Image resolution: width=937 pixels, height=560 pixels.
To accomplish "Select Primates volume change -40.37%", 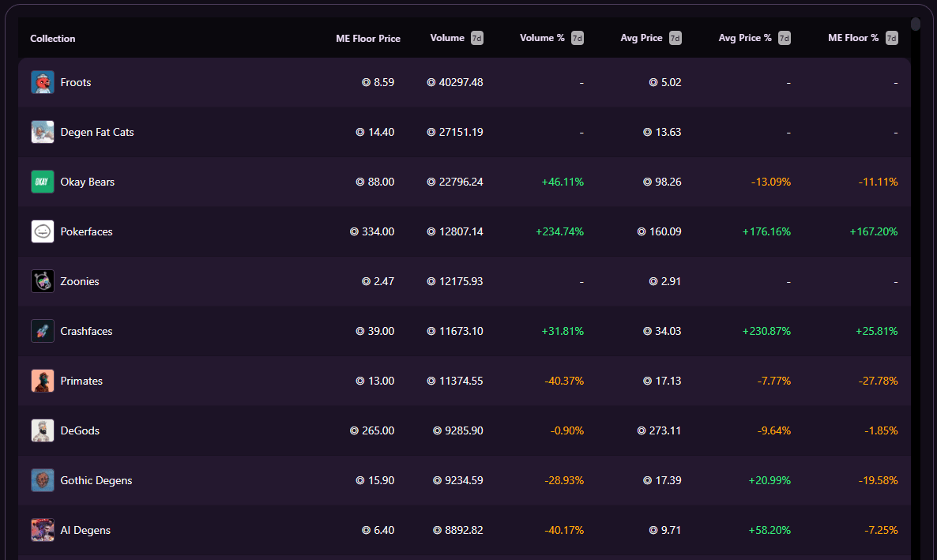I will pos(564,381).
